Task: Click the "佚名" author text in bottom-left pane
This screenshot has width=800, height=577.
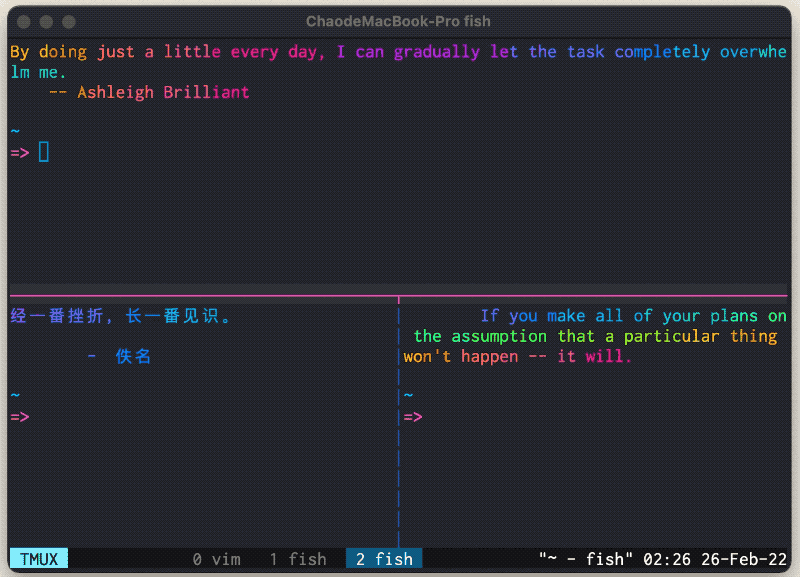Action: pos(133,357)
